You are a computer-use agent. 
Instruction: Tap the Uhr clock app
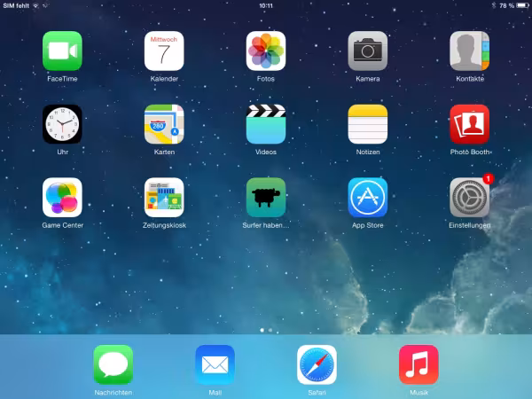click(x=62, y=124)
